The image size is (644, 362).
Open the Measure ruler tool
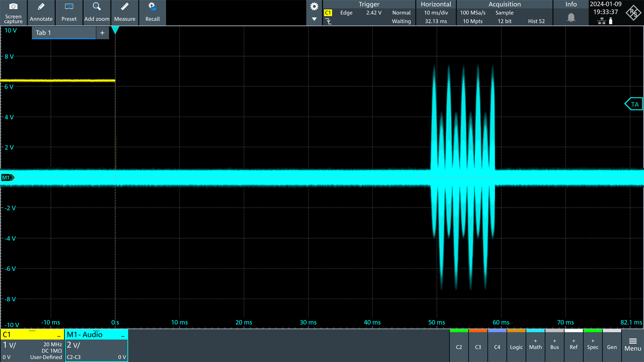(x=125, y=12)
